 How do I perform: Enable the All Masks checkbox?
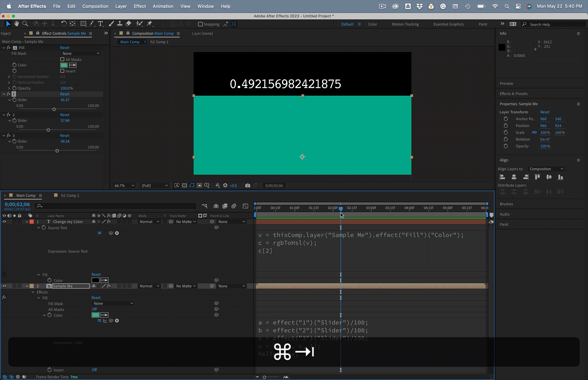pyautogui.click(x=62, y=60)
